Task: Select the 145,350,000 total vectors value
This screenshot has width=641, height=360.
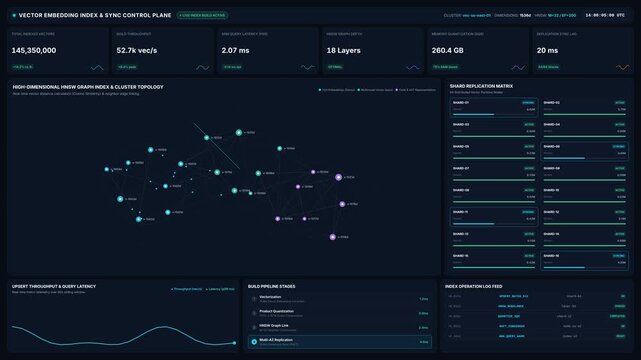Action: [34, 51]
